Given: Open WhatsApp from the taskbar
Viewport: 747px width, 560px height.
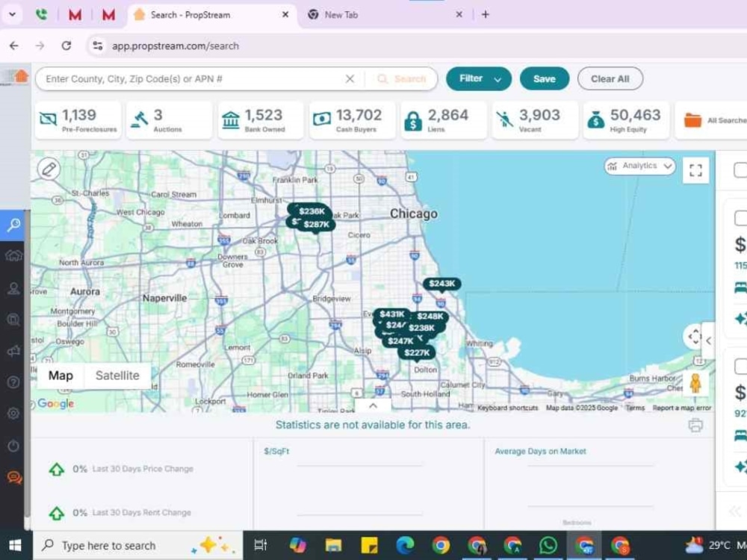Looking at the screenshot, I should pos(548,545).
